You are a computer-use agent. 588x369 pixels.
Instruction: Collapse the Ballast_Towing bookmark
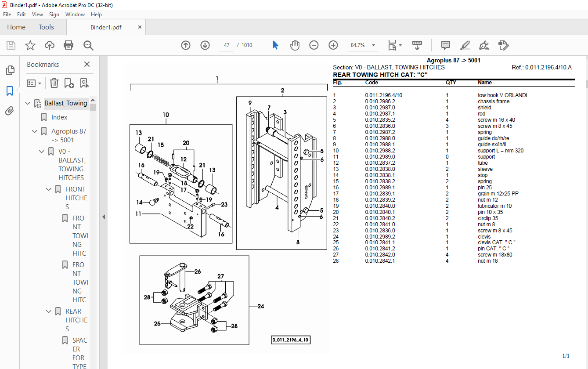tap(28, 103)
